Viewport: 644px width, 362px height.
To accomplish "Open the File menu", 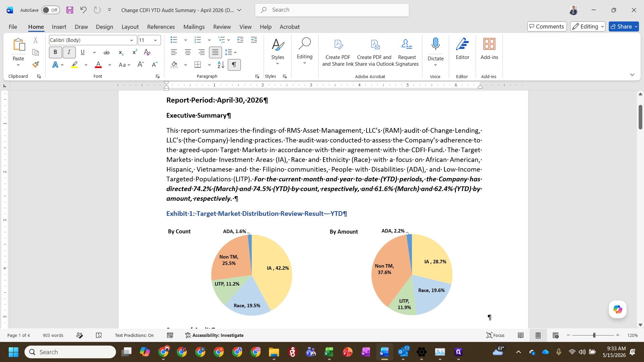I will [13, 27].
